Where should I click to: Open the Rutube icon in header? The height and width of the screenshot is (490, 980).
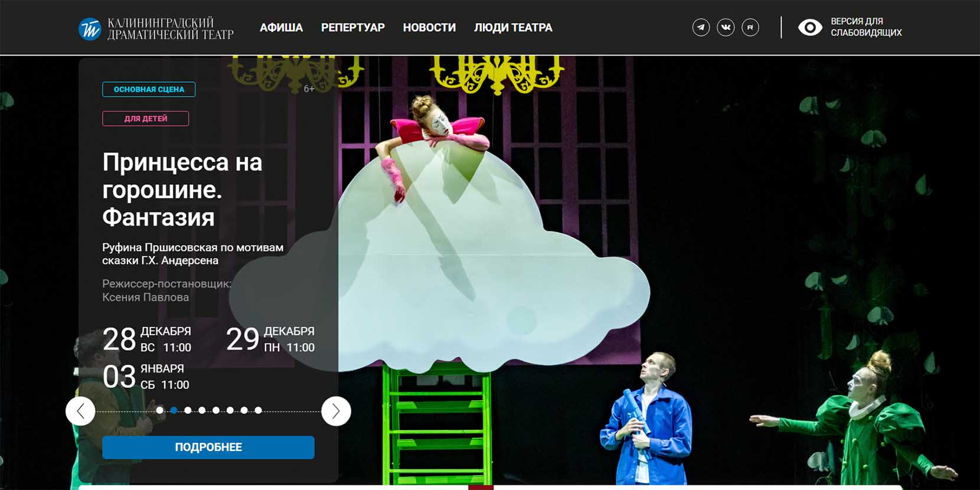point(750,27)
